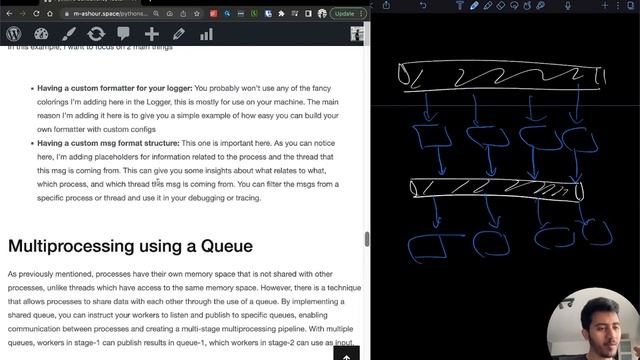This screenshot has width=640, height=360.
Task: Go to browser home page
Action: [x=50, y=13]
